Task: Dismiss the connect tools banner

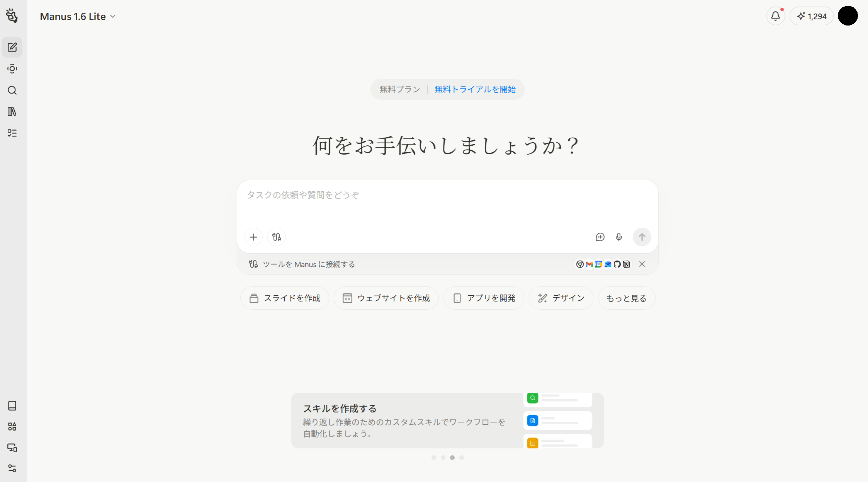Action: pos(642,264)
